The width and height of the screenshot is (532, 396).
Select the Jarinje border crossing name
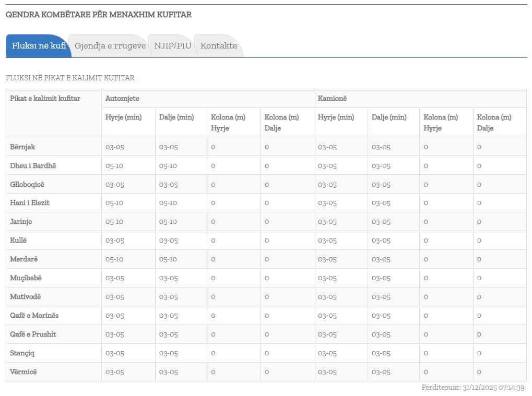point(21,222)
